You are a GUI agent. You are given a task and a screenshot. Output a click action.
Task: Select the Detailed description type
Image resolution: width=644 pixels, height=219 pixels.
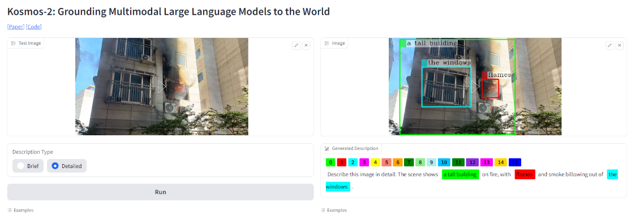[x=67, y=166]
